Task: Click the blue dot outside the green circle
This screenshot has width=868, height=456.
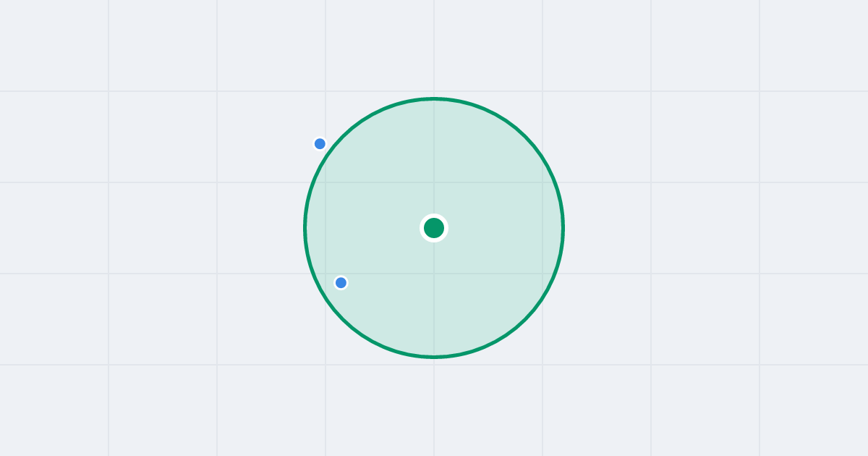Action: pyautogui.click(x=320, y=143)
